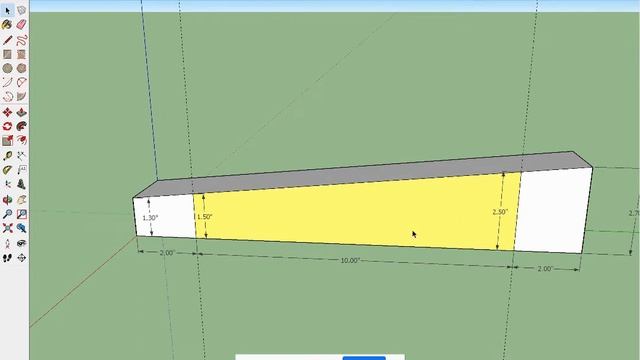Select the Follow Me tool
This screenshot has height=360, width=640.
point(22,127)
